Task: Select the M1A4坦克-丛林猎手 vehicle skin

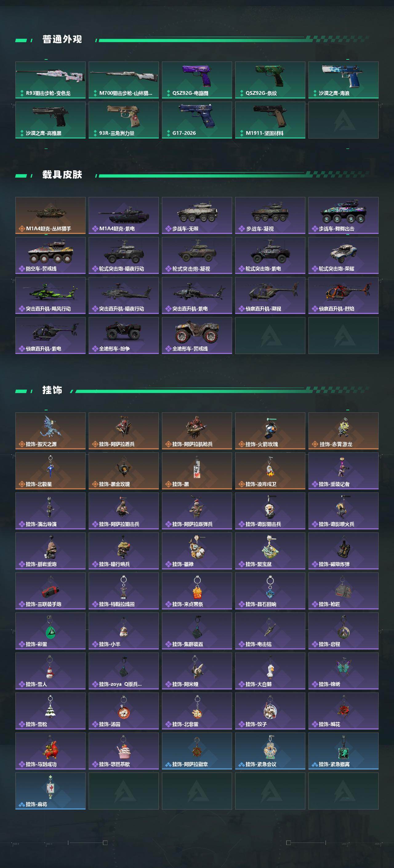Action: (x=50, y=215)
